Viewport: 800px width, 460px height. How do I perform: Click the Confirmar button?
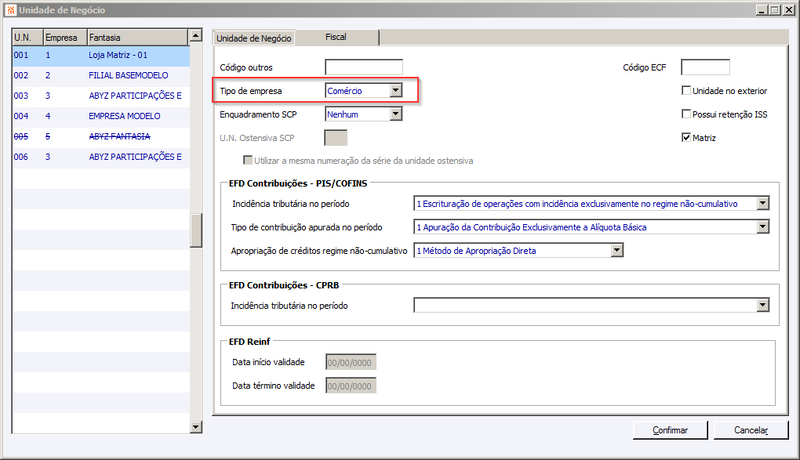point(670,430)
